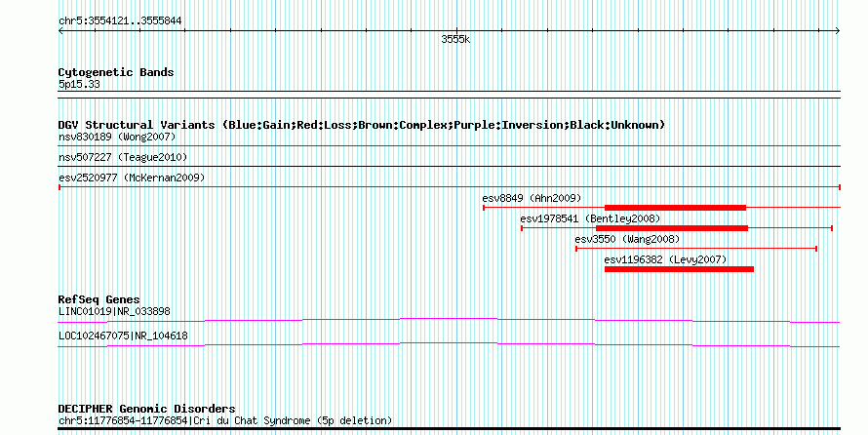Click the esv1978541 (Bentley2008) variant label

click(591, 218)
